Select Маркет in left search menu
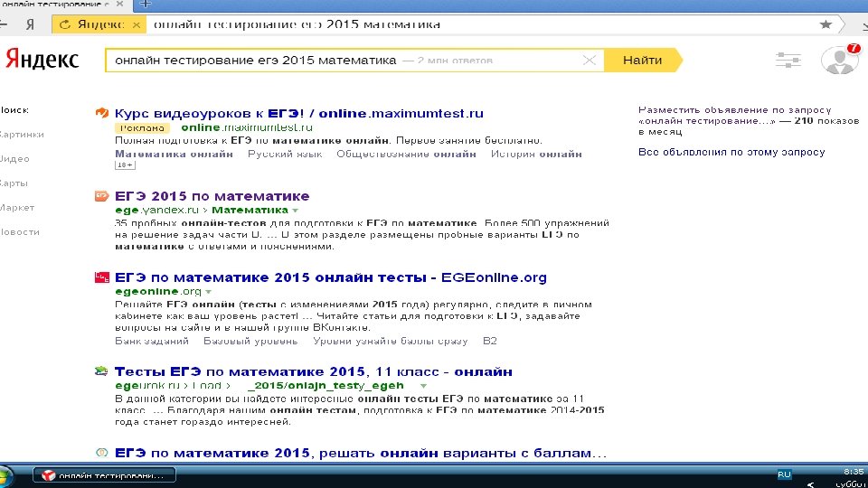 (17, 208)
